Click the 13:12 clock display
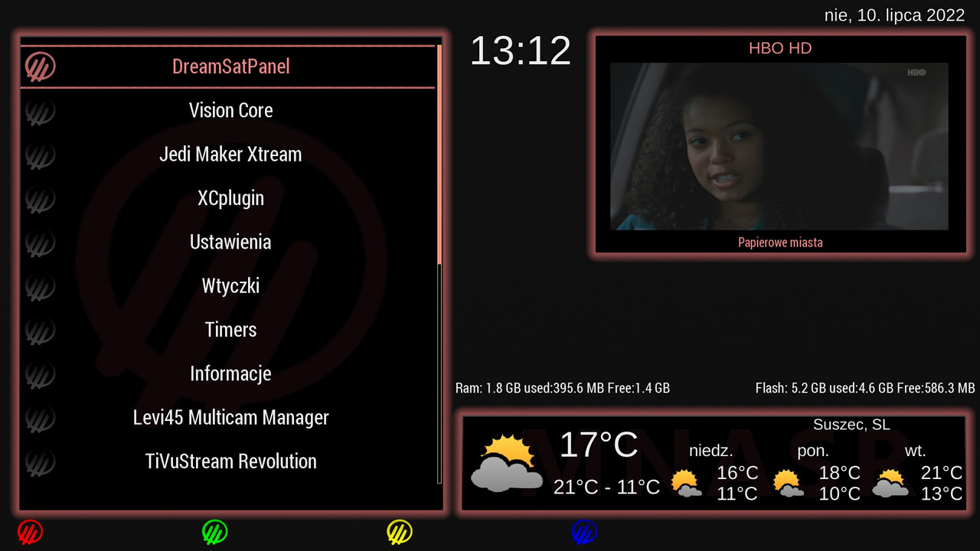Screen dimensions: 980x551 click(x=521, y=51)
